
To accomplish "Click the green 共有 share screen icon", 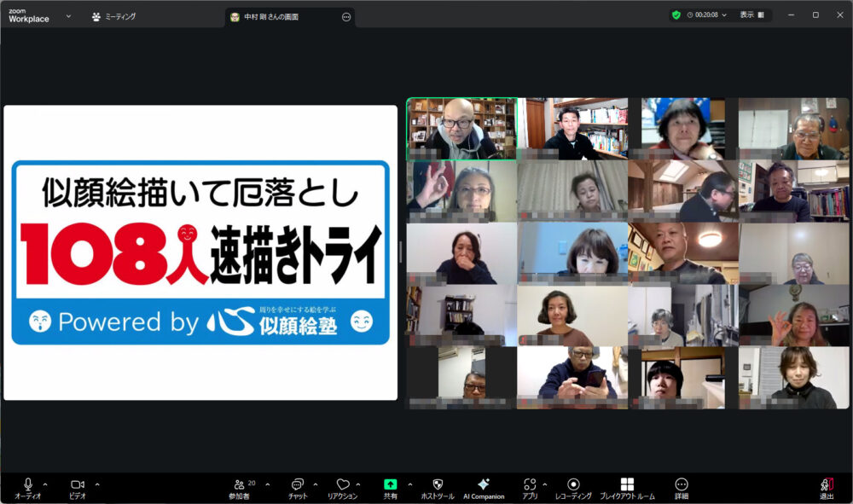I will click(x=390, y=484).
